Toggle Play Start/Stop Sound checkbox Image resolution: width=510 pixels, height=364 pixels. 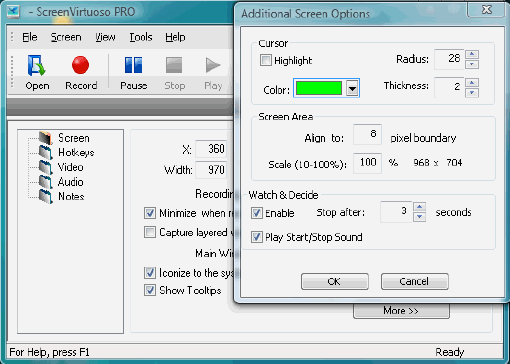[x=257, y=237]
